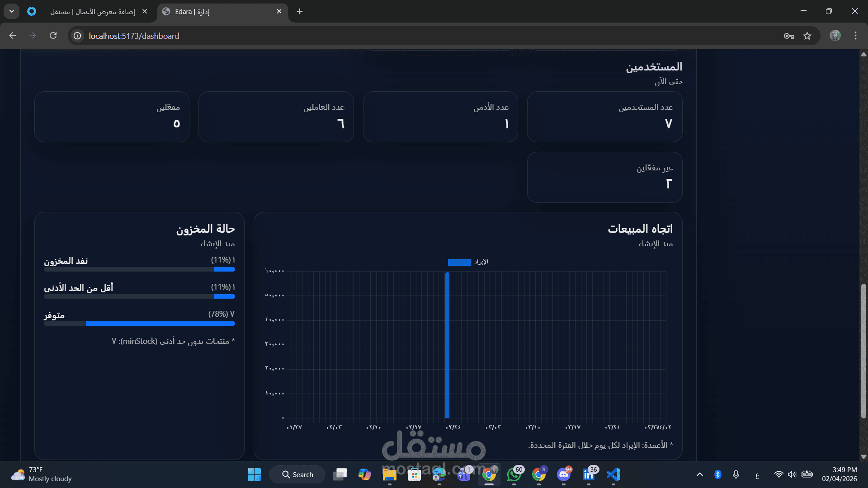The image size is (868, 488).
Task: Open Visual Studio Code from taskbar
Action: coord(613,474)
